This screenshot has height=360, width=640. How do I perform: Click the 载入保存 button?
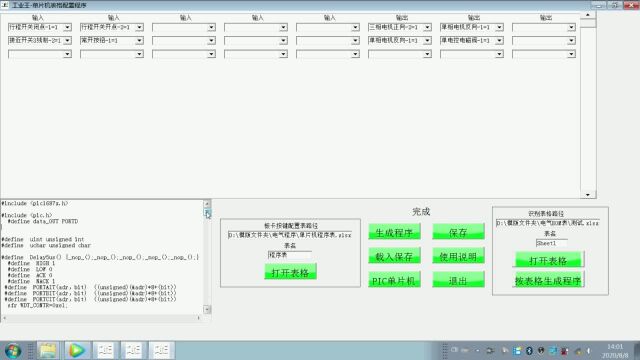[x=394, y=256]
